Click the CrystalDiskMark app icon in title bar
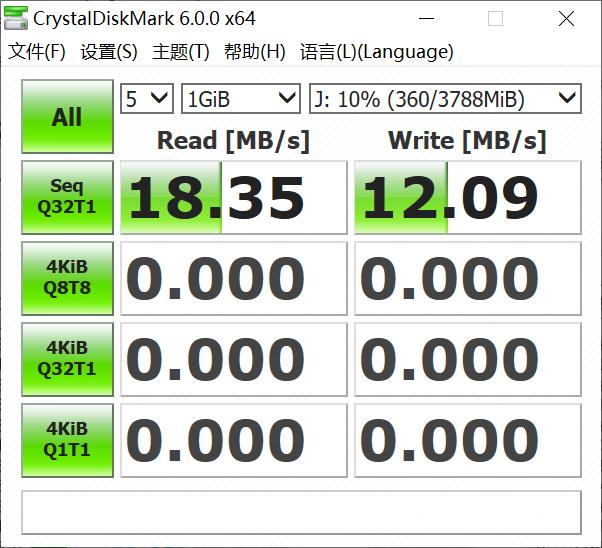The image size is (602, 548). tap(17, 19)
